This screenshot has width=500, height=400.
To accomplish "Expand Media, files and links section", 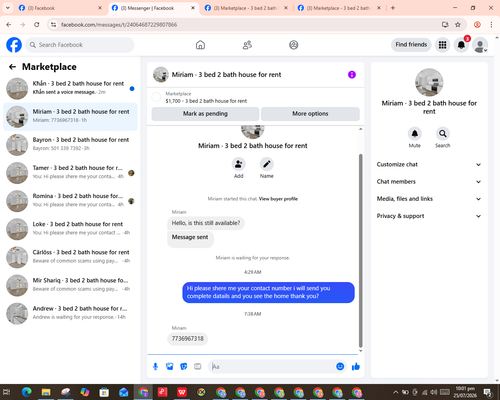I will click(429, 199).
